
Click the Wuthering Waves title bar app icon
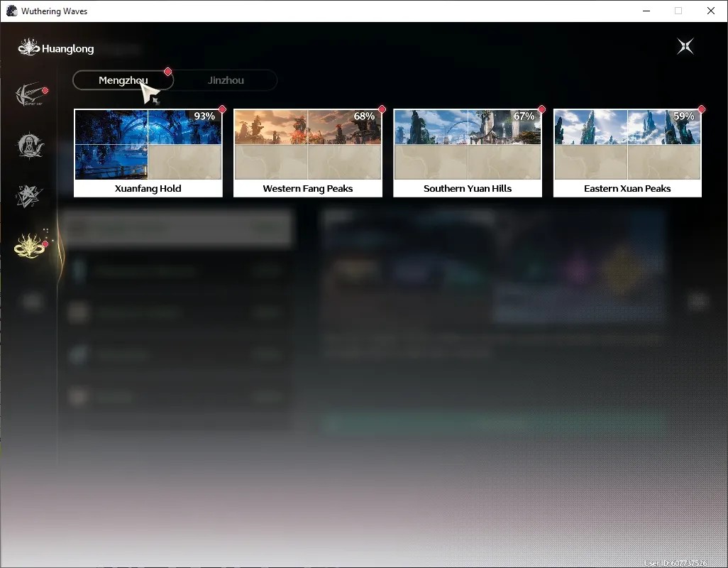click(11, 11)
